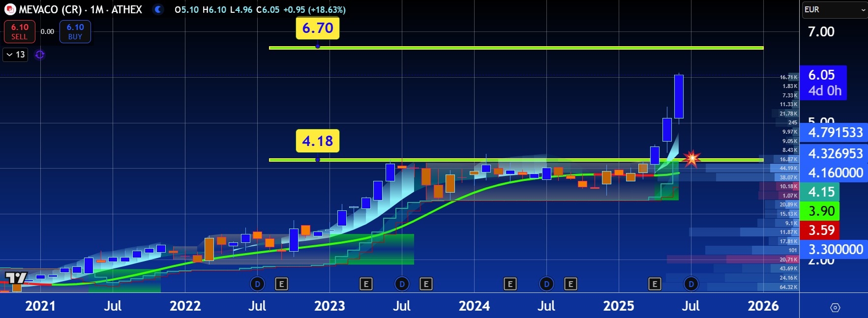Open the earnings E marker after Jul 2022
Viewport: 868px width, 318px height.
(x=281, y=284)
